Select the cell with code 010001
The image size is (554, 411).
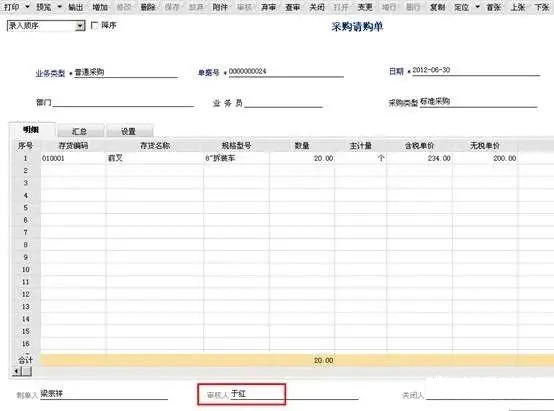coord(73,158)
